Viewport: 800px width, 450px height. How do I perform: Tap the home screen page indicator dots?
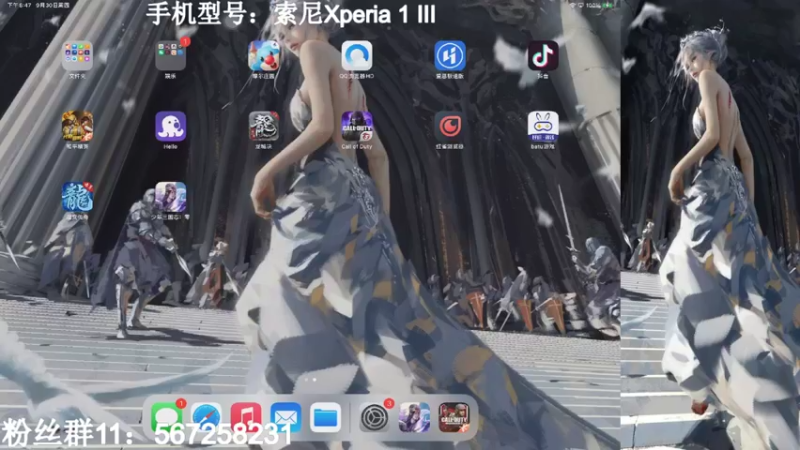(310, 380)
